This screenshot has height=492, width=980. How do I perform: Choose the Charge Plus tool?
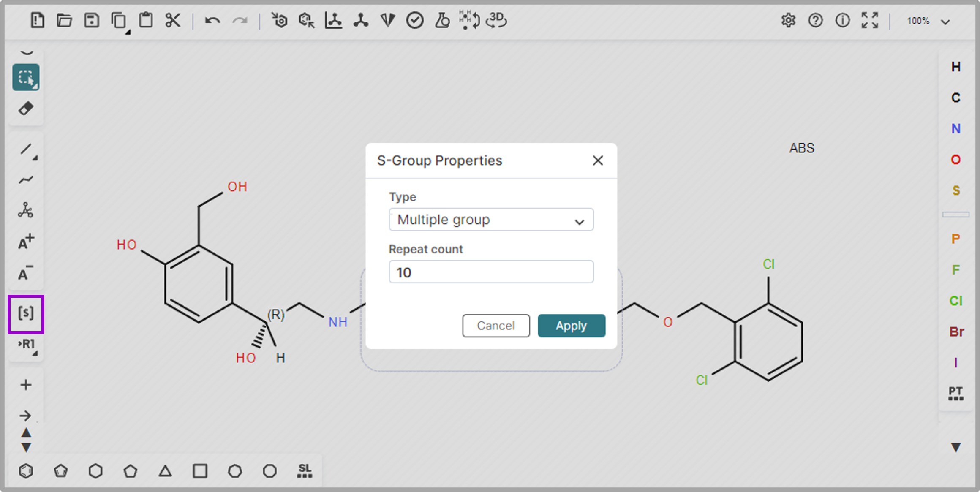pyautogui.click(x=26, y=242)
